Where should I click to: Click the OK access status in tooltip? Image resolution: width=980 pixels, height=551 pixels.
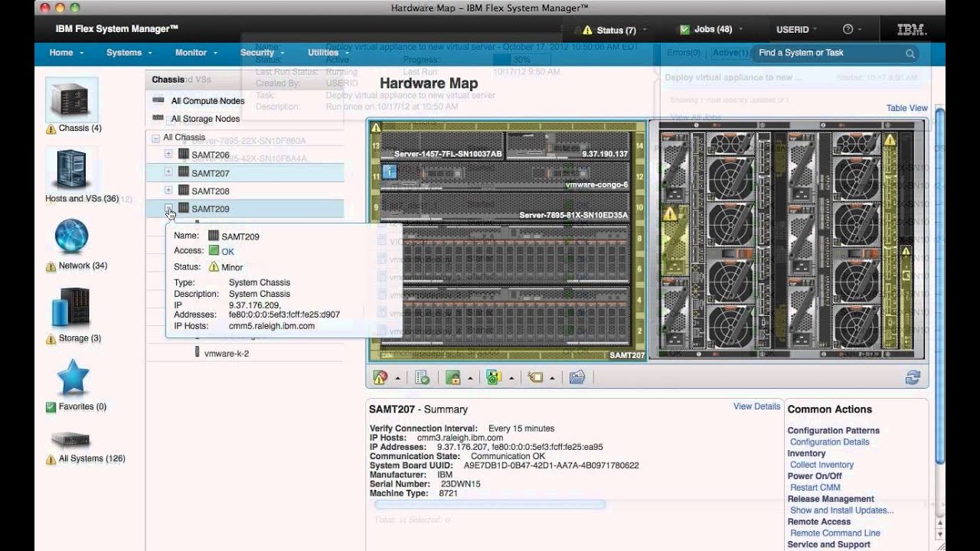(227, 251)
